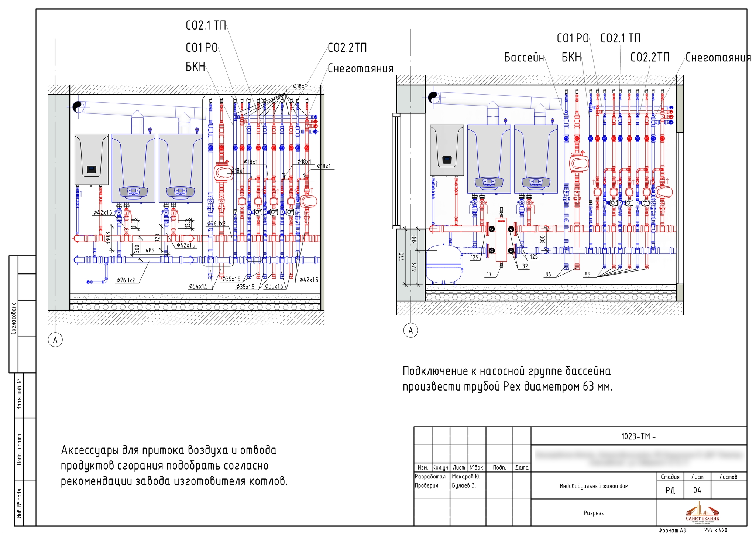Image resolution: width=756 pixels, height=535 pixels.
Task: Click the Кол.уч. column header
Action: click(x=441, y=467)
